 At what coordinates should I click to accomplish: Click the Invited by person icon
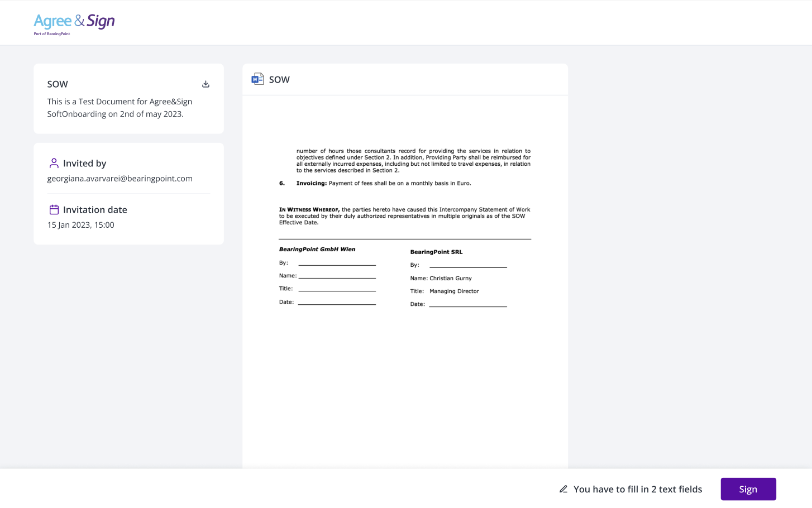pyautogui.click(x=54, y=163)
